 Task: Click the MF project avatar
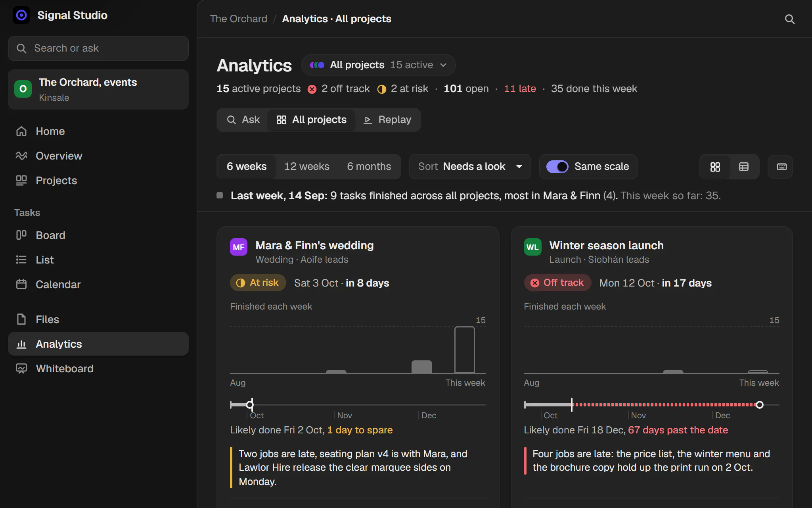pos(239,247)
